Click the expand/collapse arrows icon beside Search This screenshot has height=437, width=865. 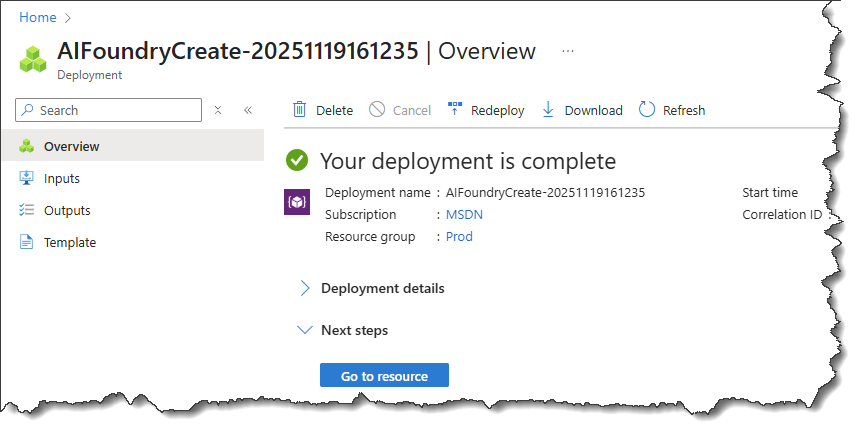(x=218, y=110)
